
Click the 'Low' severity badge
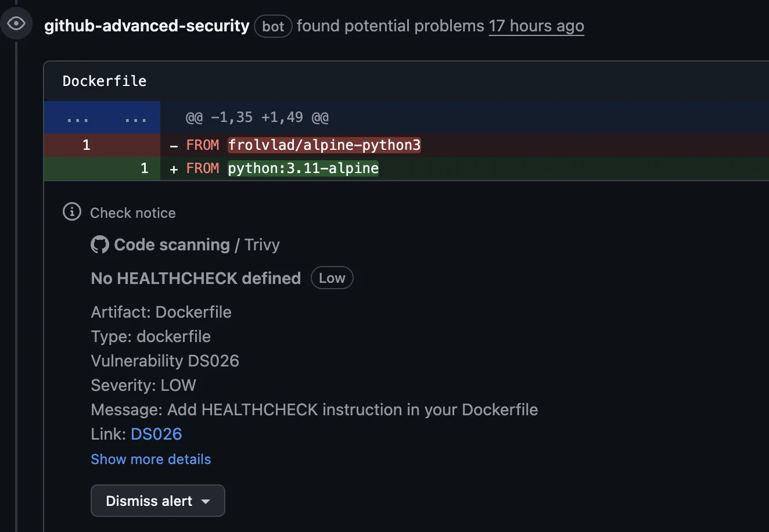[332, 278]
